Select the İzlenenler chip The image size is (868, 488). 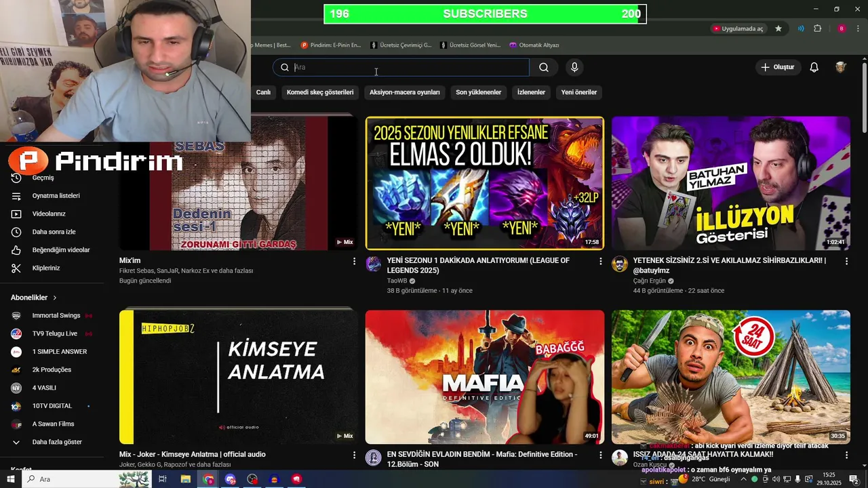[x=531, y=92]
